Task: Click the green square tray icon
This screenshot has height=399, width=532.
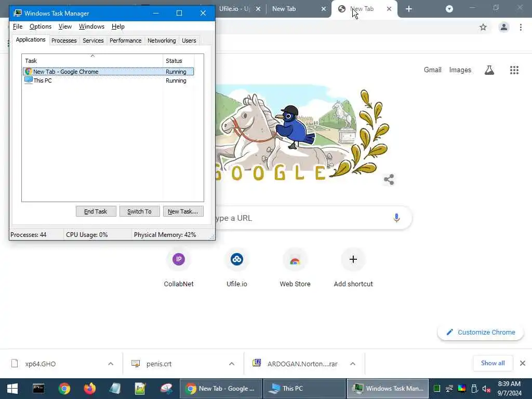Action: [437, 389]
